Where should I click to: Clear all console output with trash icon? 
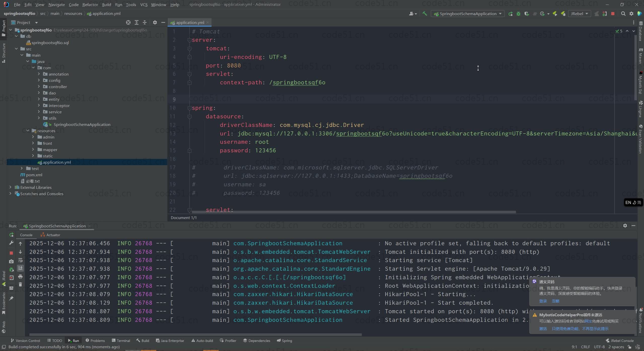point(20,285)
